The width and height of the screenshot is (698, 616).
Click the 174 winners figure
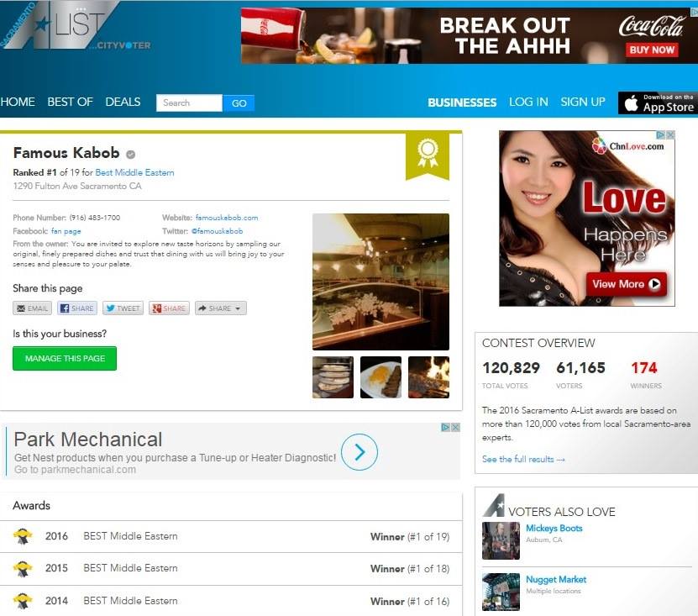[644, 368]
